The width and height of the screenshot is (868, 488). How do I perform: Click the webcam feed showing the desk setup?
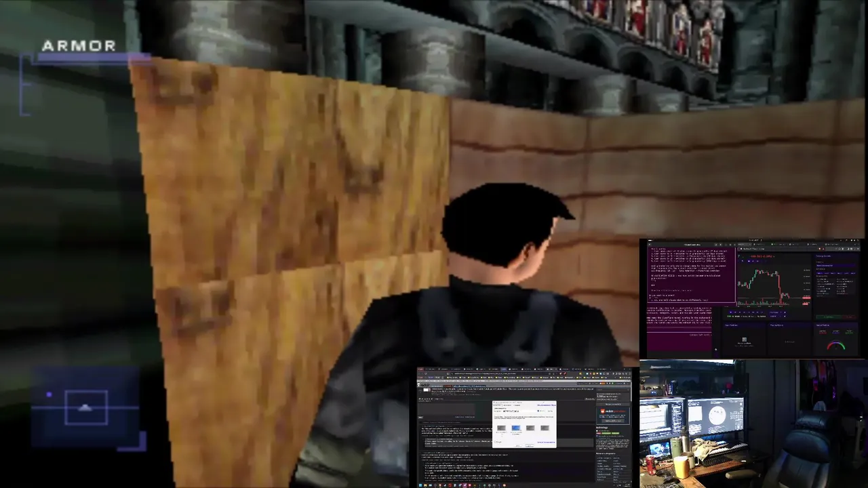(753, 424)
